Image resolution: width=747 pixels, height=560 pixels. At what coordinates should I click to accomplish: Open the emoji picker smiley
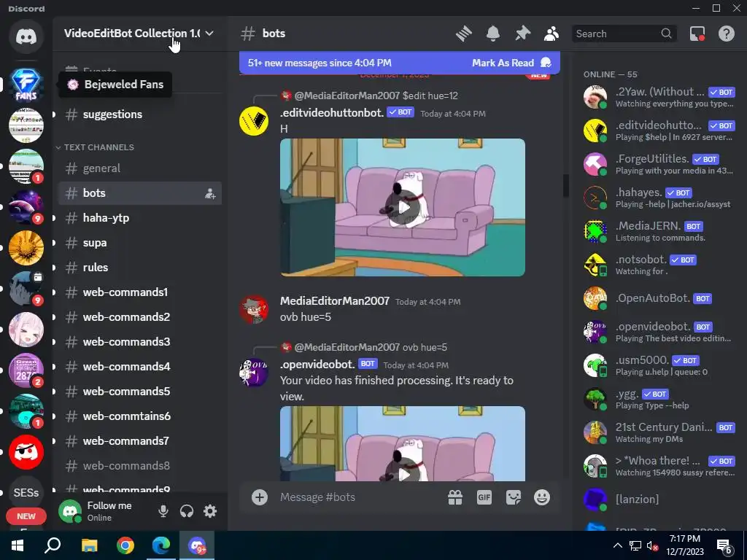tap(542, 497)
